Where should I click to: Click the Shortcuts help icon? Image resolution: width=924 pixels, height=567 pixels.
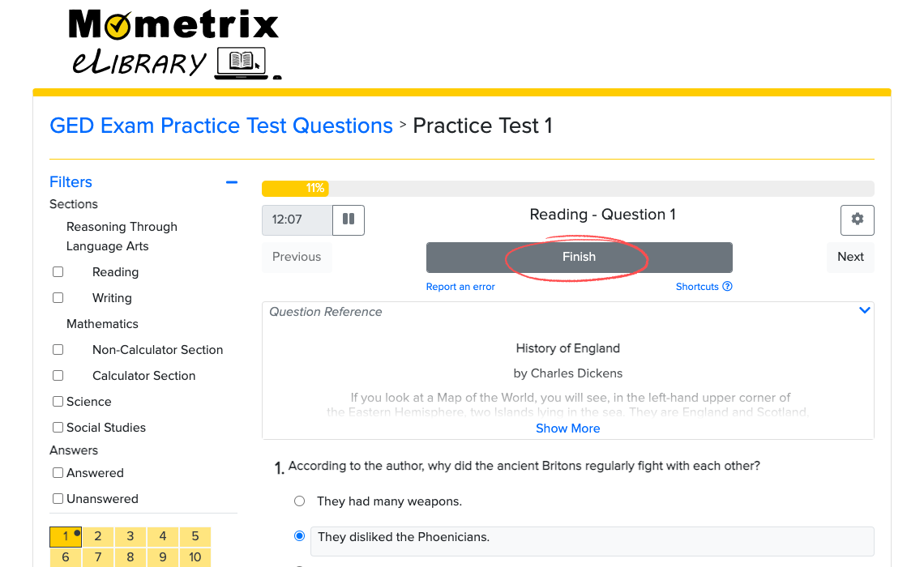tap(727, 287)
